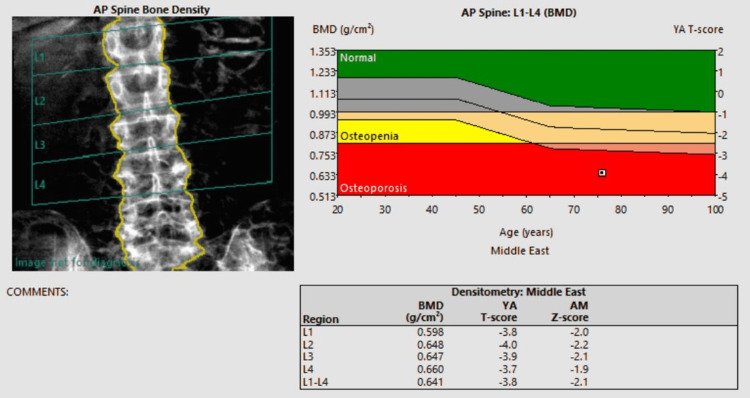Viewport: 750px width, 398px height.
Task: Select the L2 row BMD value 0.648
Action: 430,344
